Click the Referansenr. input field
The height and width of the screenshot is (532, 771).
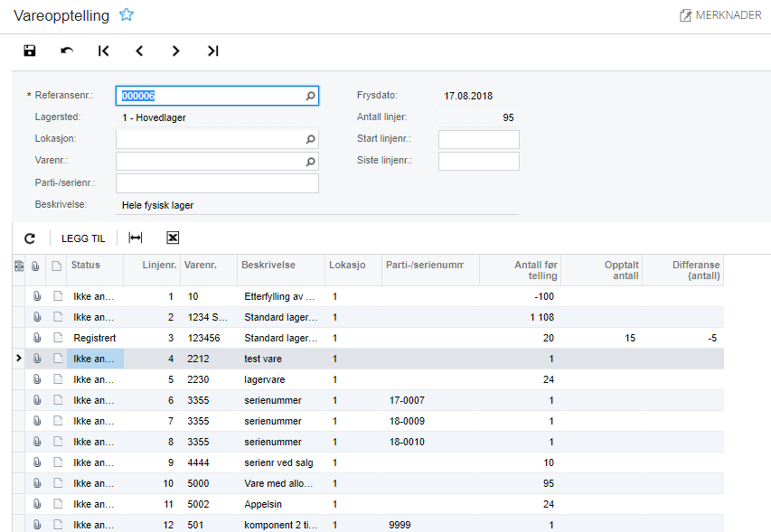coord(217,96)
